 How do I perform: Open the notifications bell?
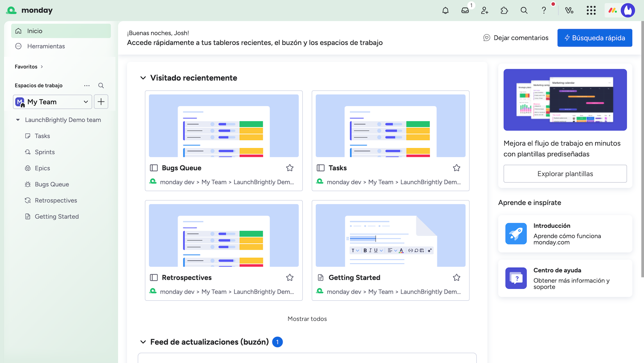(445, 10)
